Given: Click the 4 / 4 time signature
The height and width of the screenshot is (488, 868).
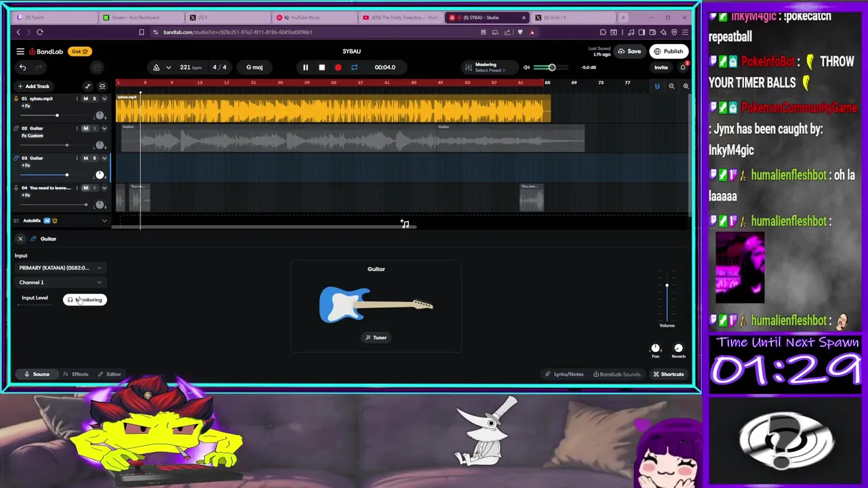Looking at the screenshot, I should [x=220, y=67].
